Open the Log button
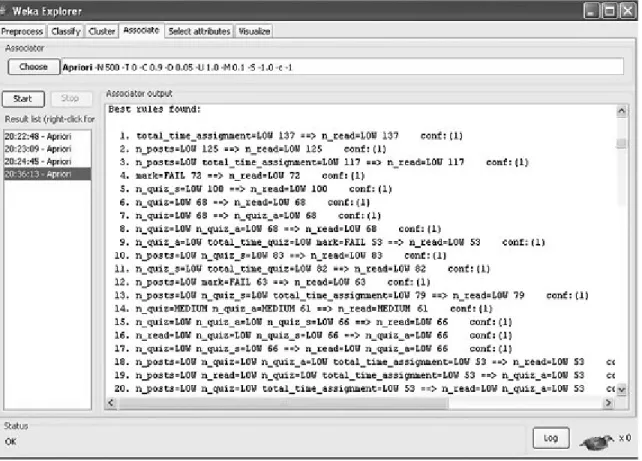The height and width of the screenshot is (461, 642). point(551,438)
